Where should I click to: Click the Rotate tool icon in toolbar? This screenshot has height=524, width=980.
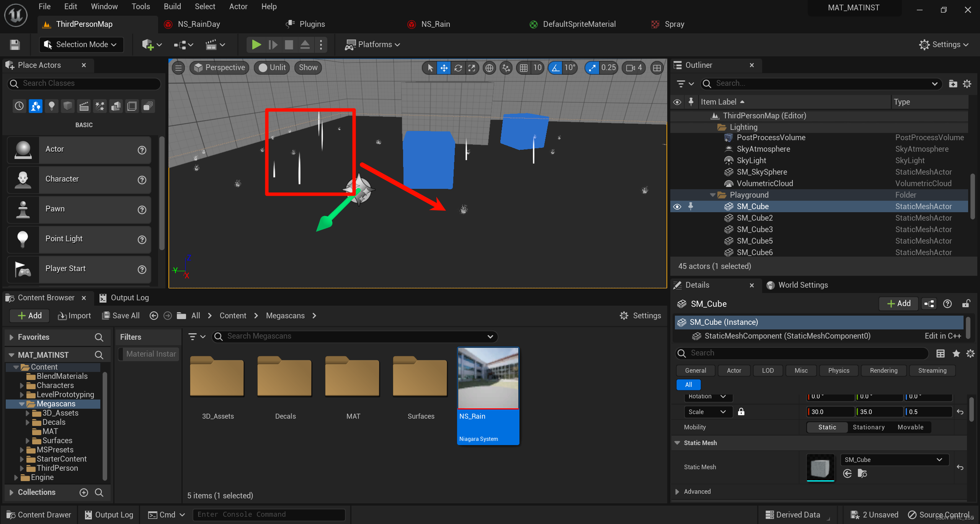(x=458, y=67)
